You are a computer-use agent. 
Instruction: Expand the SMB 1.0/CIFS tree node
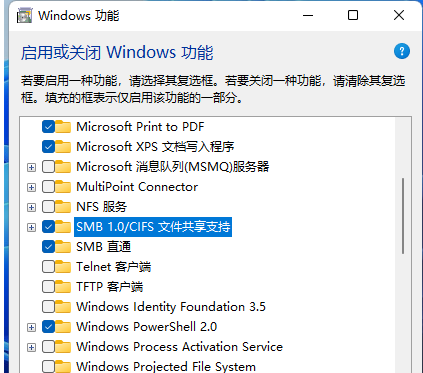coord(31,227)
